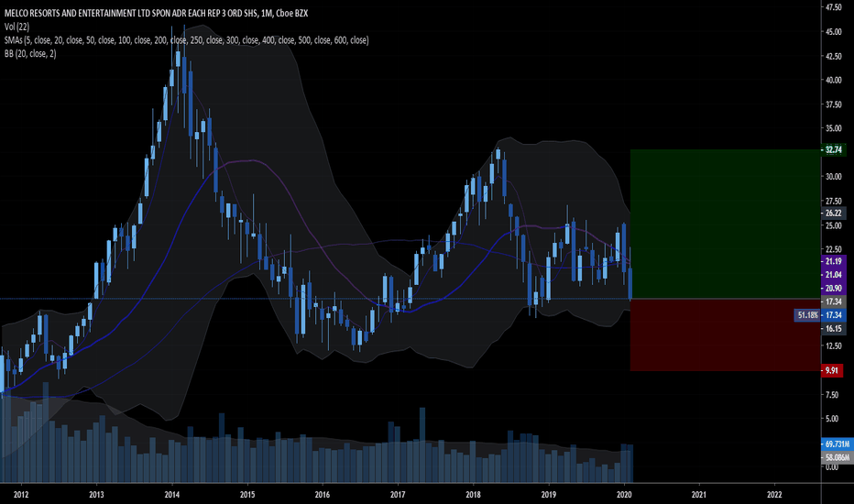Select the green profit zone of position

pyautogui.click(x=725, y=224)
